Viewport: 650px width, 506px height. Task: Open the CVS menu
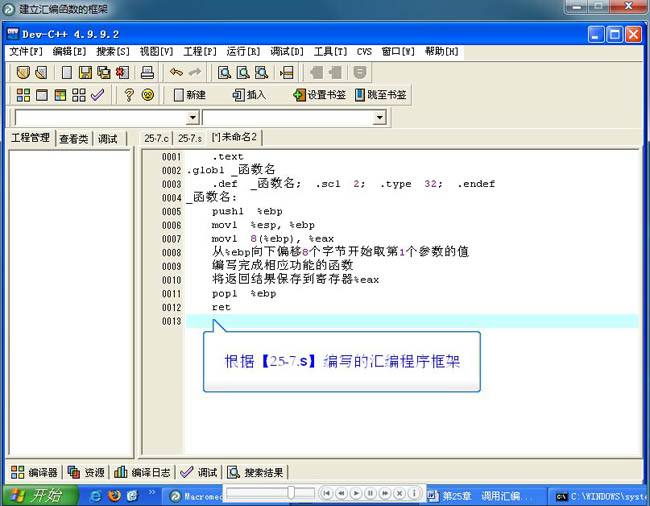tap(364, 51)
